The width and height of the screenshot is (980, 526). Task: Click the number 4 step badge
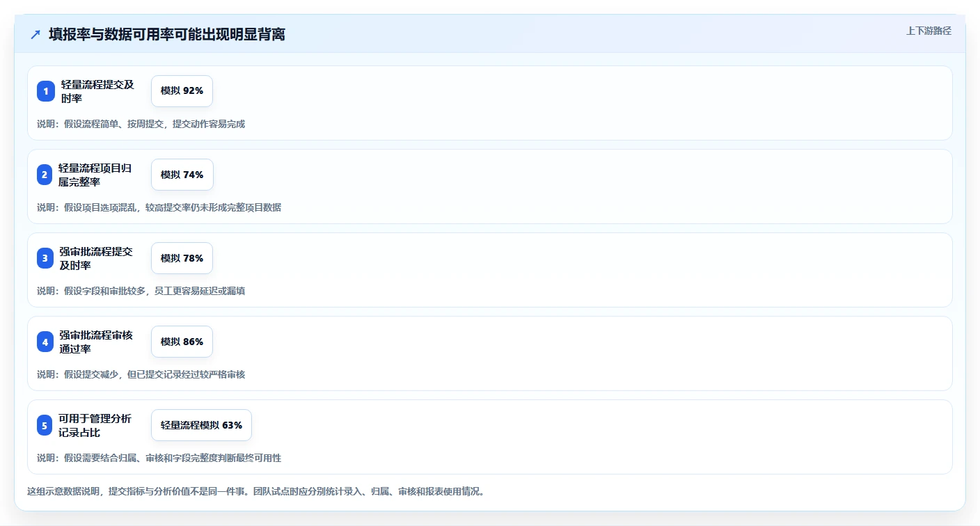click(45, 342)
